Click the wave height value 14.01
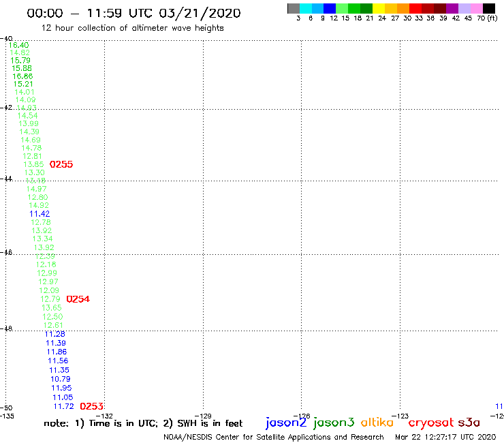The image size is (504, 443). 24,92
